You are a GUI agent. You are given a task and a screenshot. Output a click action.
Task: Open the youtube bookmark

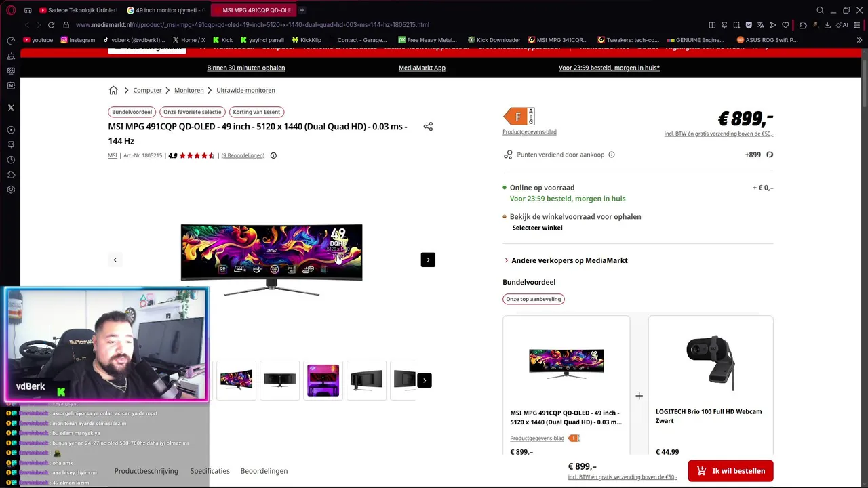pyautogui.click(x=37, y=40)
